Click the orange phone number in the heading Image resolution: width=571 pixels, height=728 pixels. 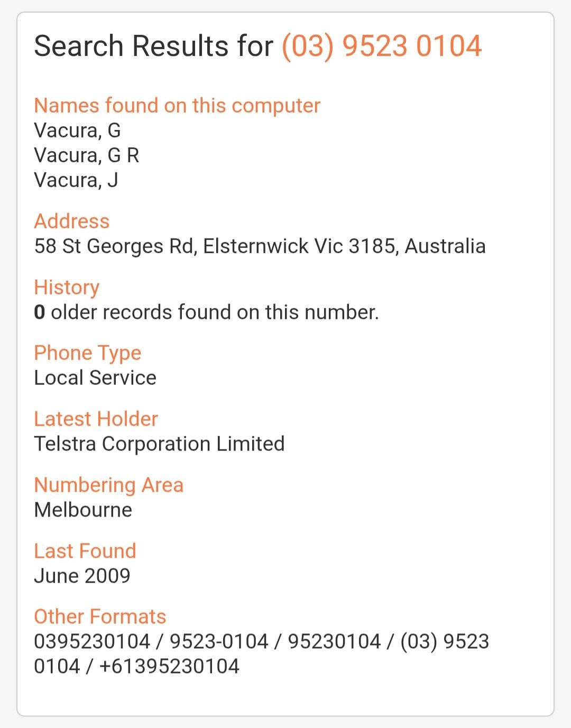pyautogui.click(x=381, y=46)
